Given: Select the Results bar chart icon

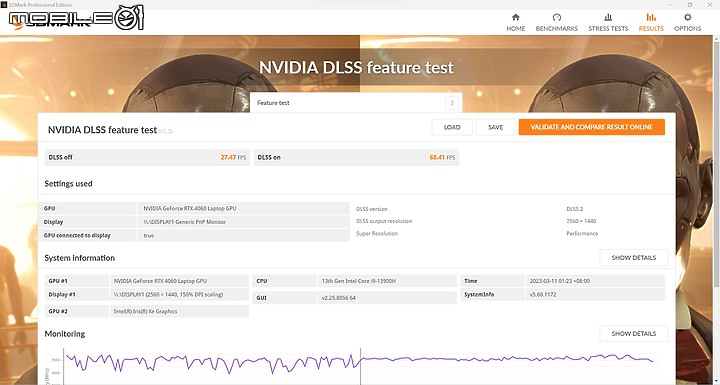Looking at the screenshot, I should pyautogui.click(x=651, y=17).
